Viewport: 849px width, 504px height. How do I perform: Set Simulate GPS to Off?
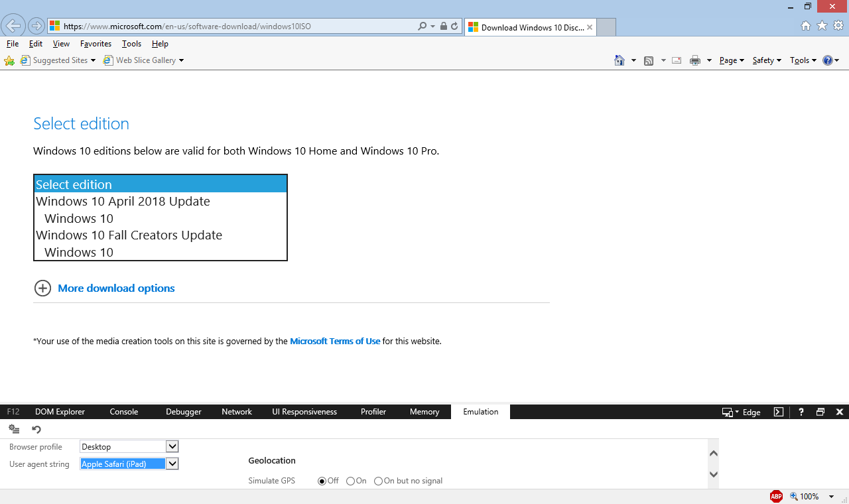pos(322,481)
